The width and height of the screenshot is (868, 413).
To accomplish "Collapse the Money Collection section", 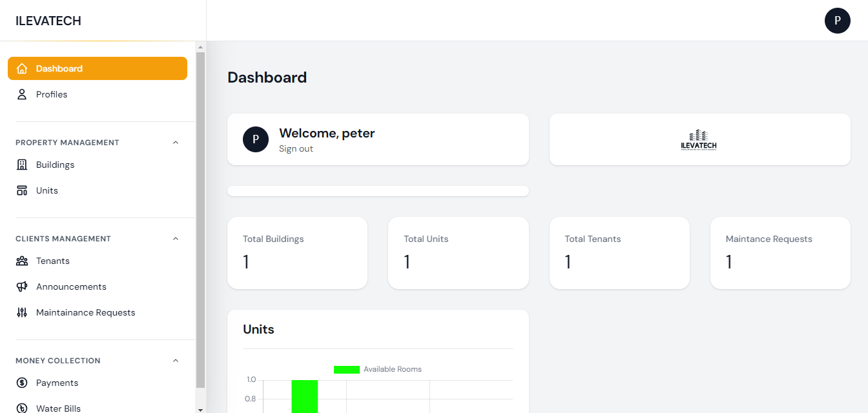I will pyautogui.click(x=176, y=361).
